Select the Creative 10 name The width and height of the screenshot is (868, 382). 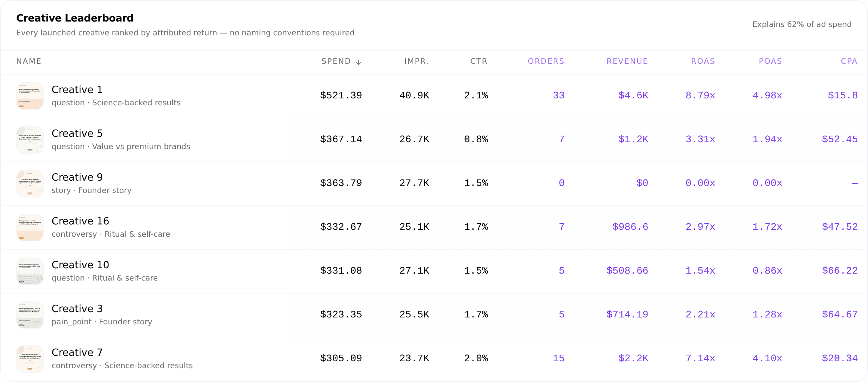tap(80, 265)
